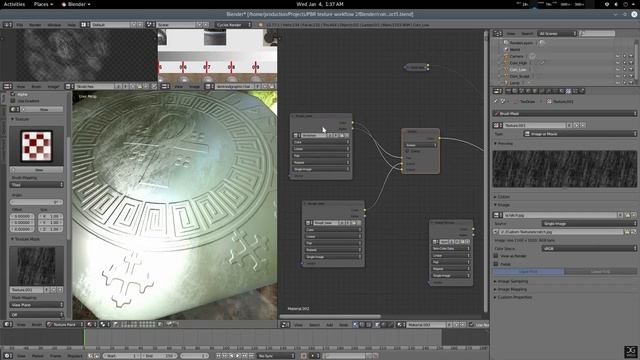Click the Texture Mask preview thumbnail
This screenshot has width=640, height=360.
pos(36,266)
